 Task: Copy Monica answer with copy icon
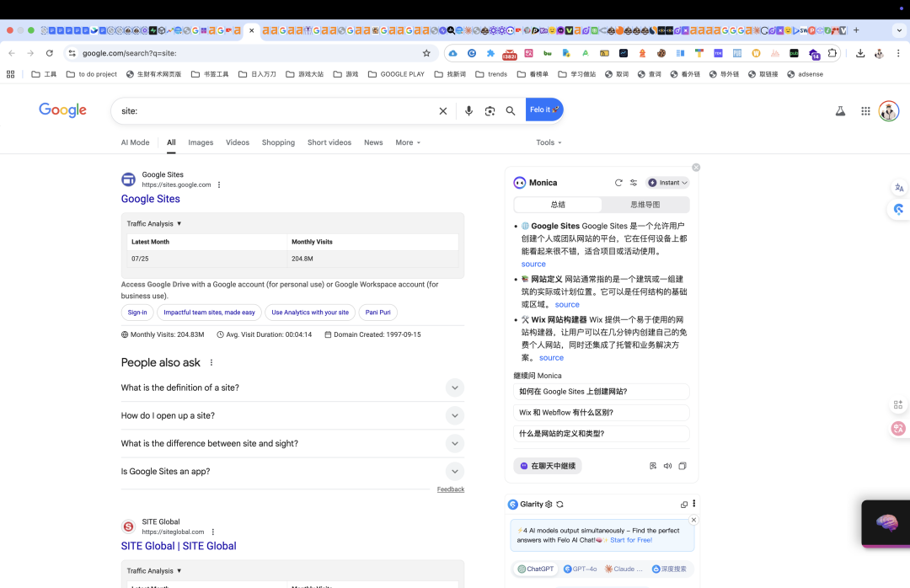pos(682,466)
